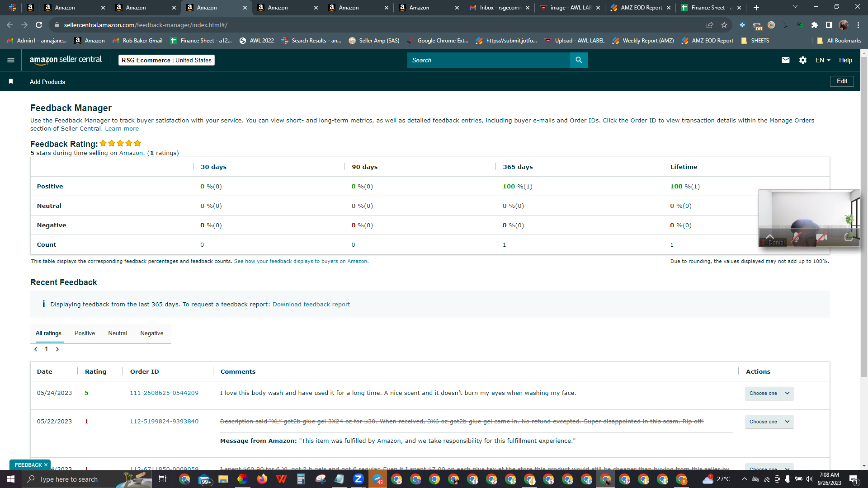Click the browser address bar URL
Image resolution: width=868 pixels, height=488 pixels.
(146, 25)
